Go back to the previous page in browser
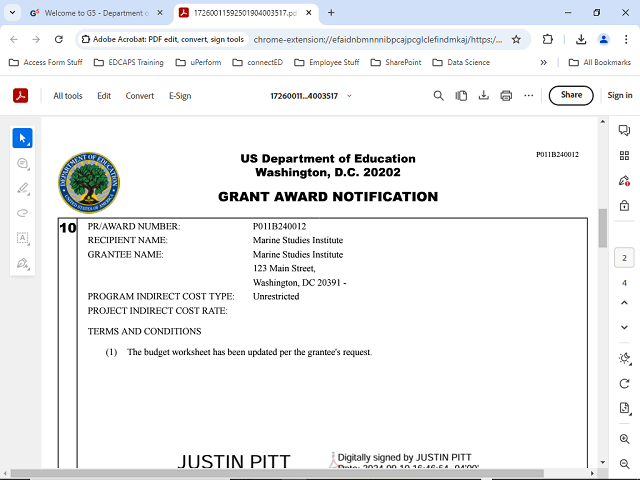 [14, 39]
